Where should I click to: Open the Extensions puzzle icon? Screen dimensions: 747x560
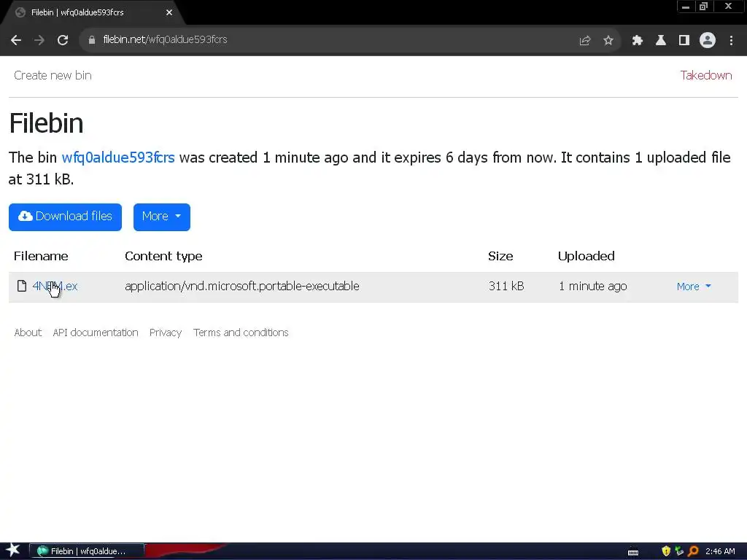click(637, 41)
